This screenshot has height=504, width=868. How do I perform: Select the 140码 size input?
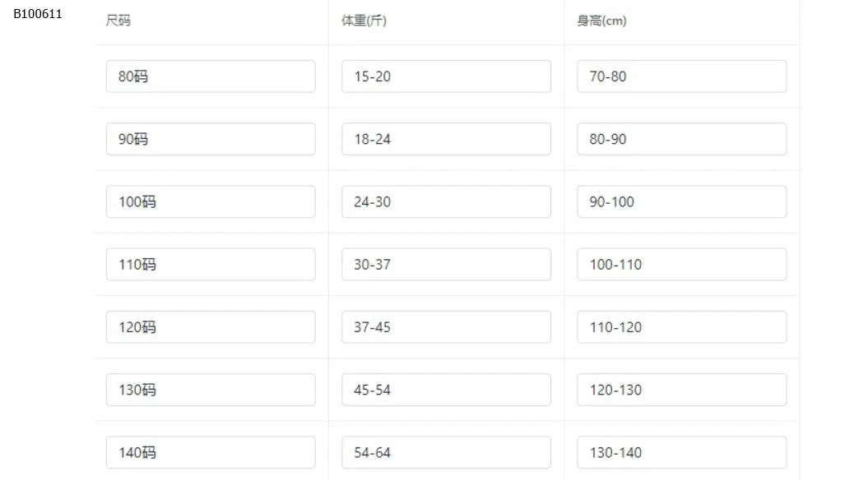[211, 452]
